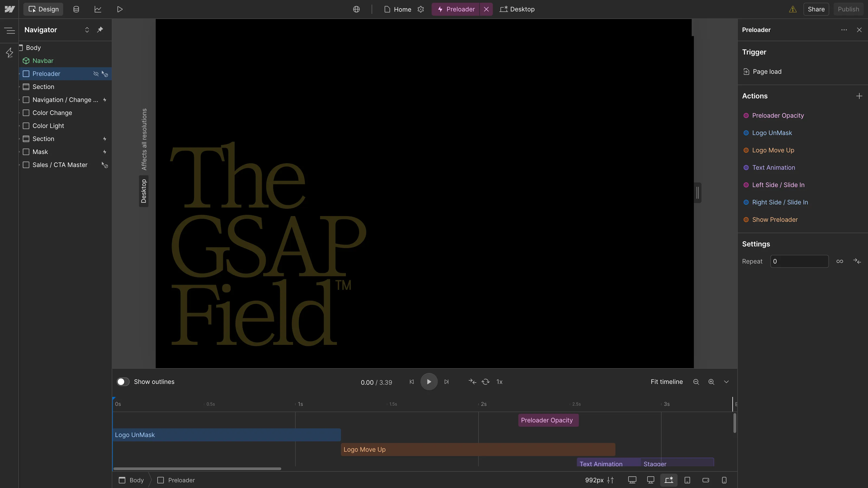Open the left sidebar hamburger menu
This screenshot has height=488, width=868.
(x=9, y=31)
